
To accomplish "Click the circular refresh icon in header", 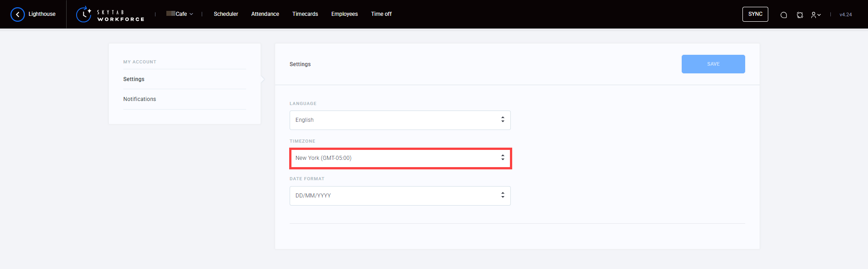I will [x=800, y=15].
